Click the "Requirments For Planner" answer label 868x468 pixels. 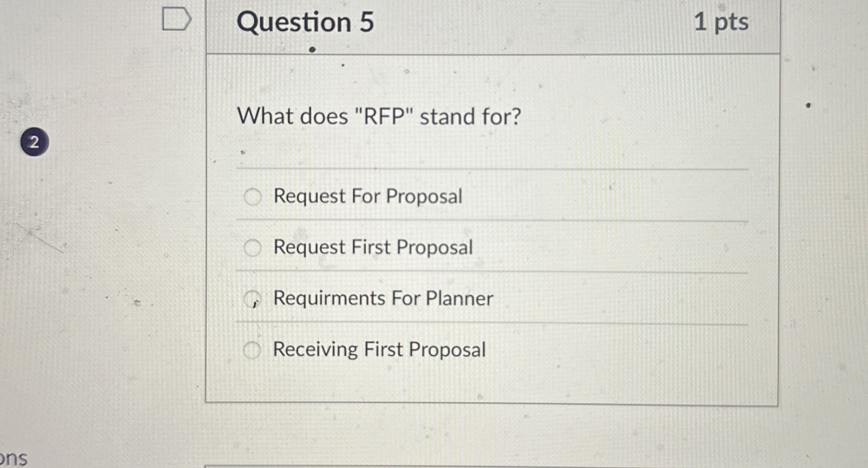click(383, 298)
